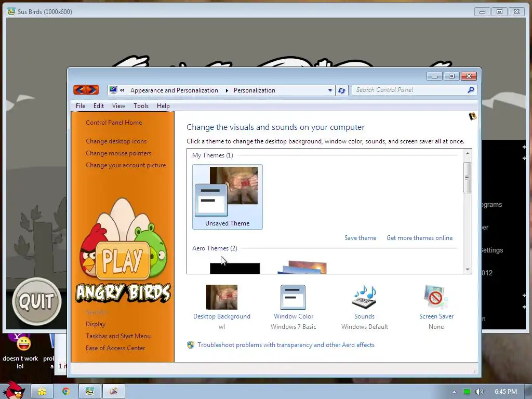The image size is (532, 399).
Task: Open Change desktop icons link
Action: click(116, 141)
